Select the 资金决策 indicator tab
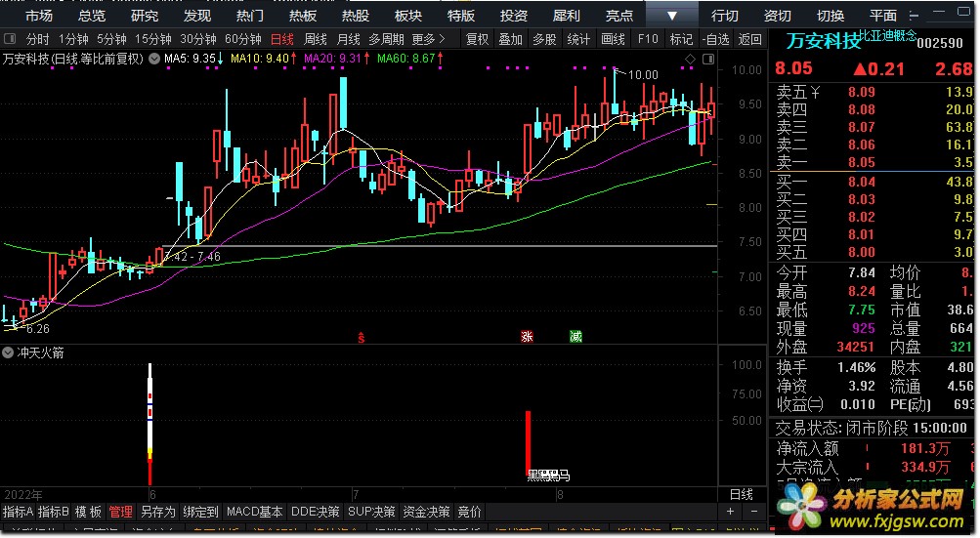Viewport: 980px width, 538px height. point(426,512)
